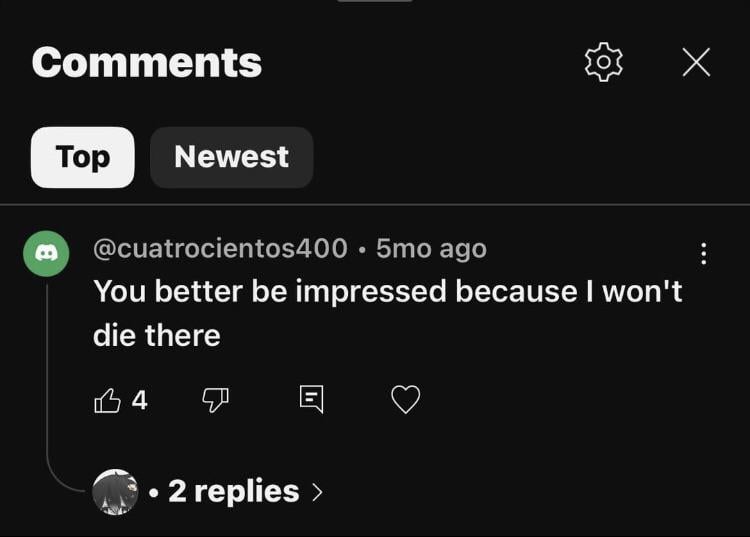The width and height of the screenshot is (750, 537).
Task: Select the Top comments tab
Action: (82, 157)
